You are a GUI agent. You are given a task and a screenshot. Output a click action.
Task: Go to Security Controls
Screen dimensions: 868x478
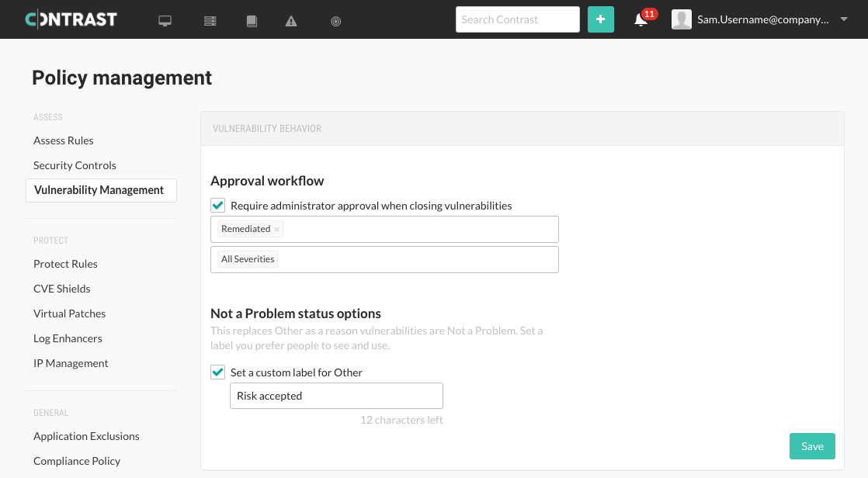tap(75, 165)
